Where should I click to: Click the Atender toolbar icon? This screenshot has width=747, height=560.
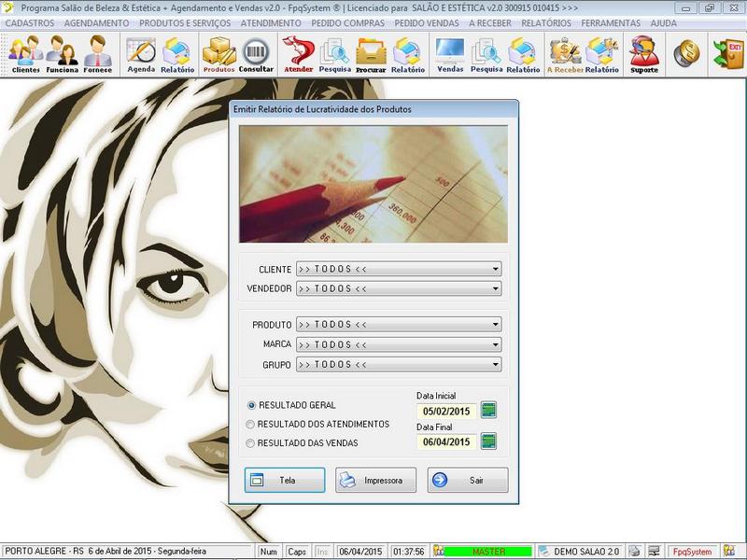coord(299,55)
